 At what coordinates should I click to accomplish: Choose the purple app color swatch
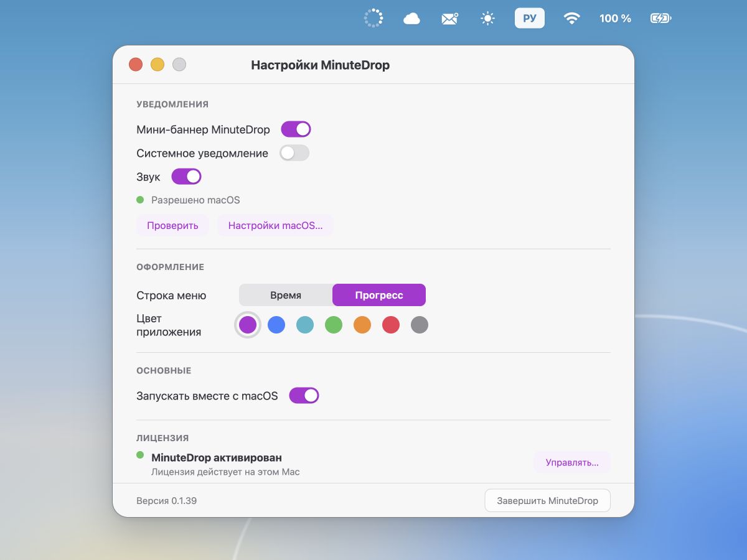(x=248, y=325)
